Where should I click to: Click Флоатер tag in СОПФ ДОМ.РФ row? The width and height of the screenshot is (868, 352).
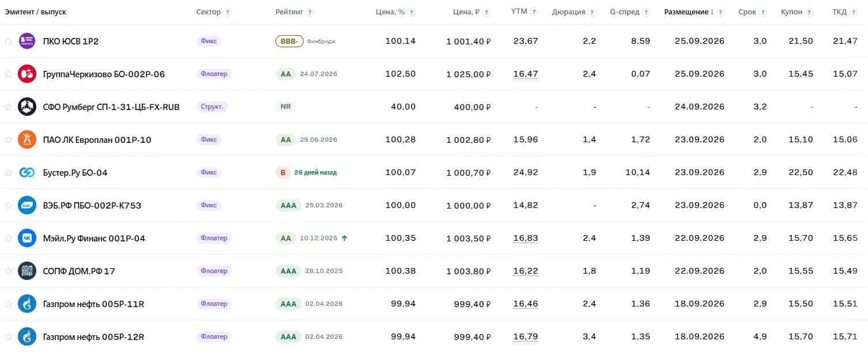214,271
